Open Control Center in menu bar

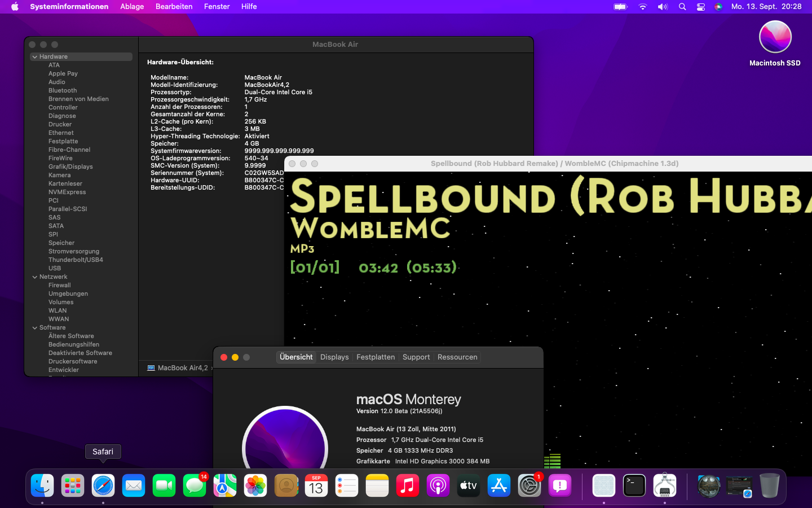[700, 7]
